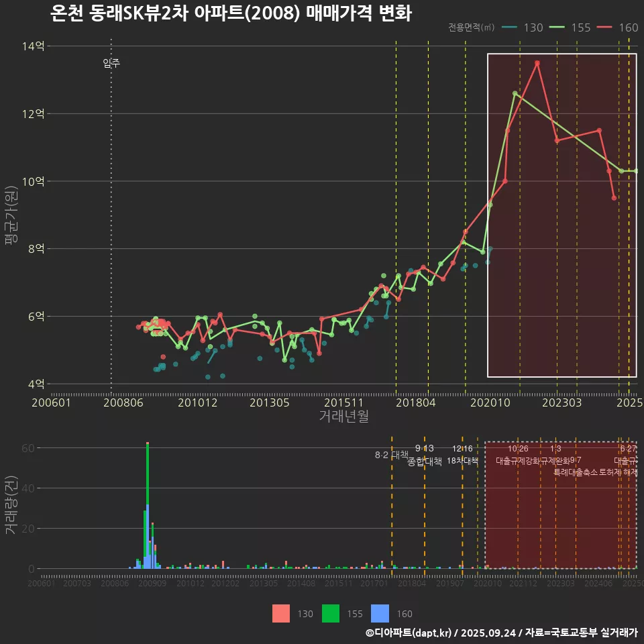Click the red 130 swatch in bottom legend
The height and width of the screenshot is (644, 644).
click(x=281, y=613)
